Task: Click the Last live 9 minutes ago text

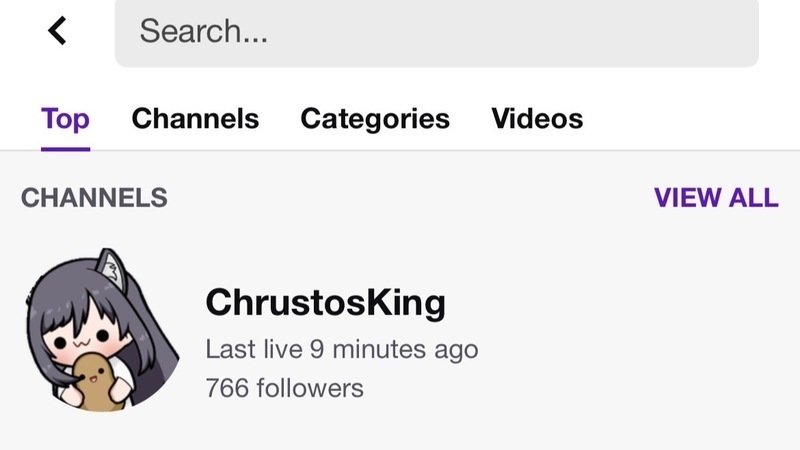Action: click(x=341, y=350)
